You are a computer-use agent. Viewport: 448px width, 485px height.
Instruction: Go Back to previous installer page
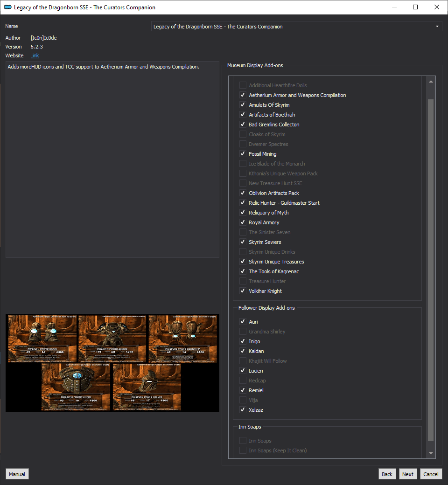pos(387,474)
